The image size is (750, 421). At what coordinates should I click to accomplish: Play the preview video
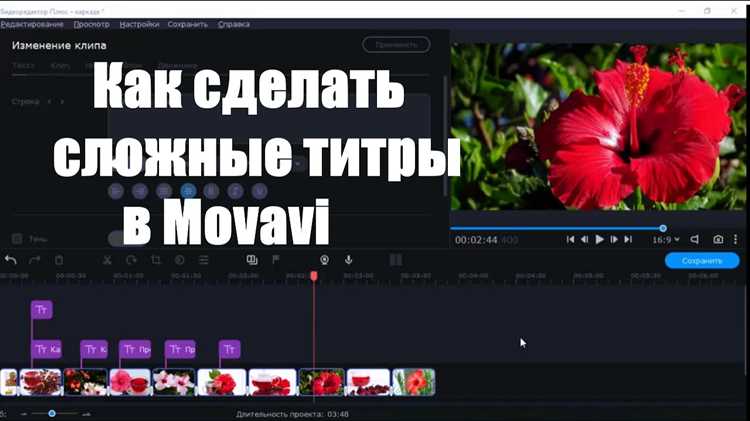[x=599, y=239]
